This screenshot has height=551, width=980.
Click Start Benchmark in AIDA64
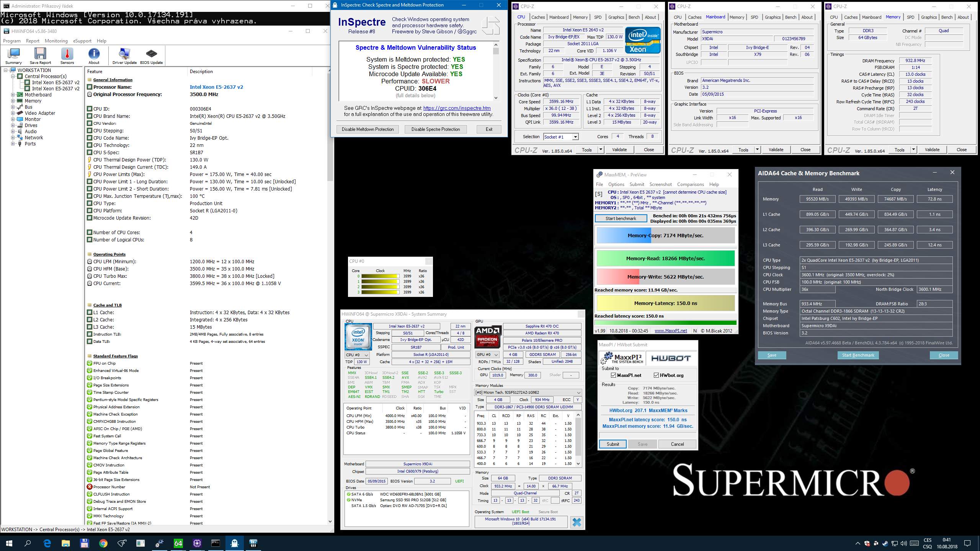(x=858, y=355)
